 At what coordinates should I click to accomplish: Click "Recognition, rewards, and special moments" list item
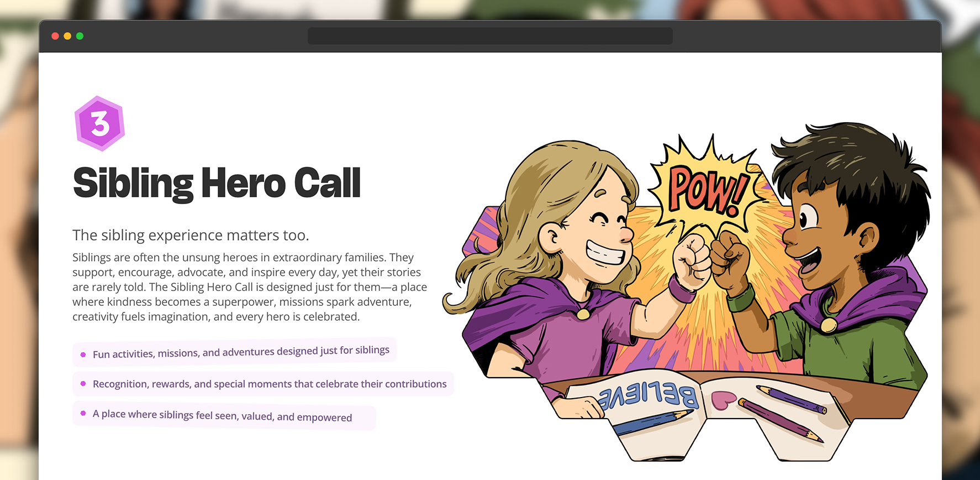point(263,384)
